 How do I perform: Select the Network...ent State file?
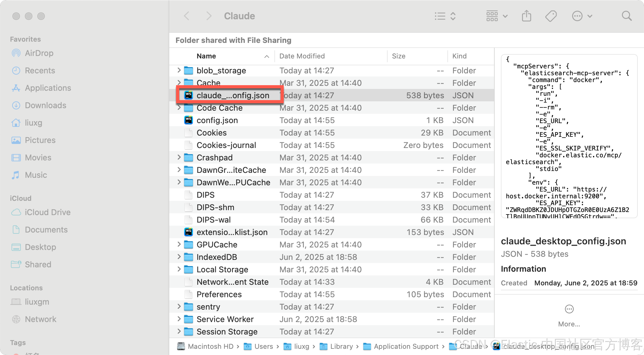(x=332, y=282)
